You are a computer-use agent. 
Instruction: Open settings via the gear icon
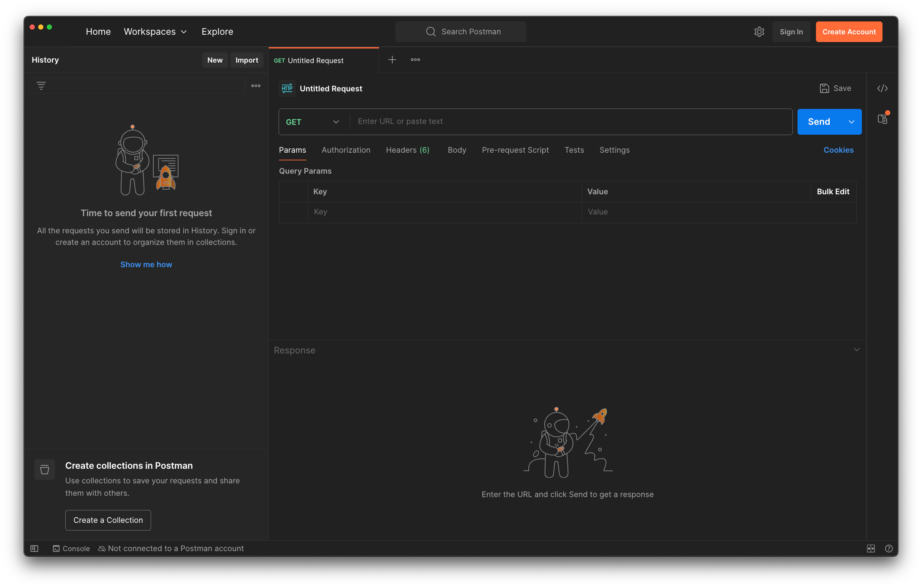759,32
